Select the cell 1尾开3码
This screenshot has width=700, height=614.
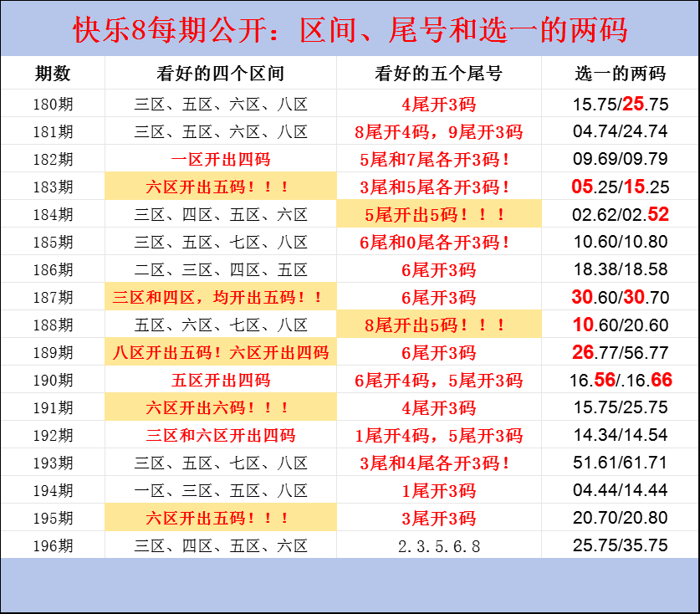coord(439,491)
